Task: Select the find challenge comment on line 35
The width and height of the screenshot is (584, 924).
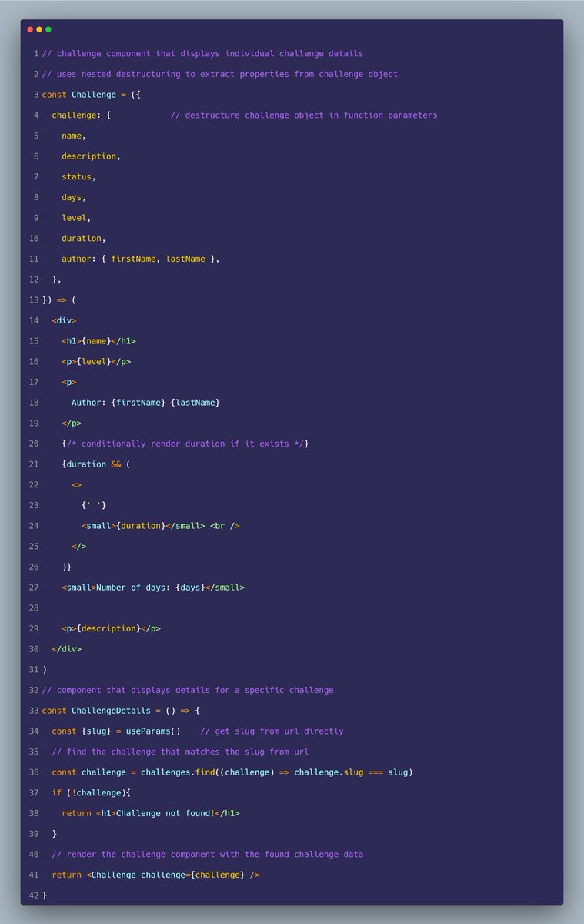Action: pyautogui.click(x=180, y=752)
